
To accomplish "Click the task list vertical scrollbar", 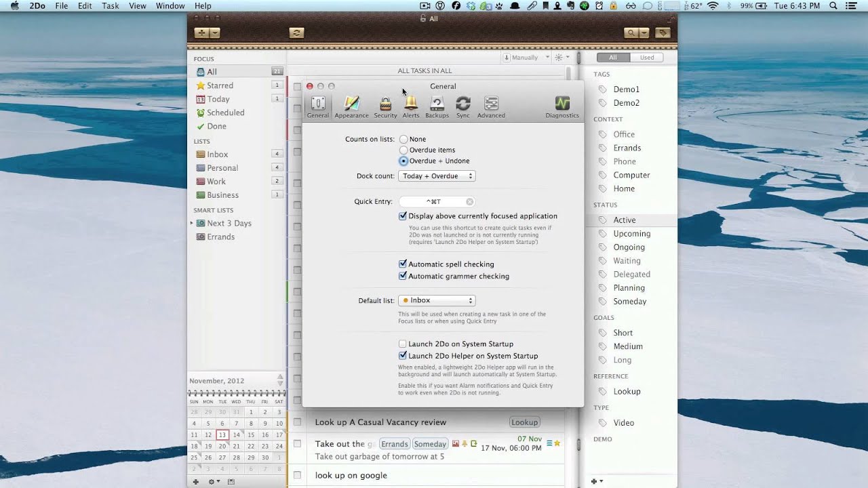I will pyautogui.click(x=568, y=75).
